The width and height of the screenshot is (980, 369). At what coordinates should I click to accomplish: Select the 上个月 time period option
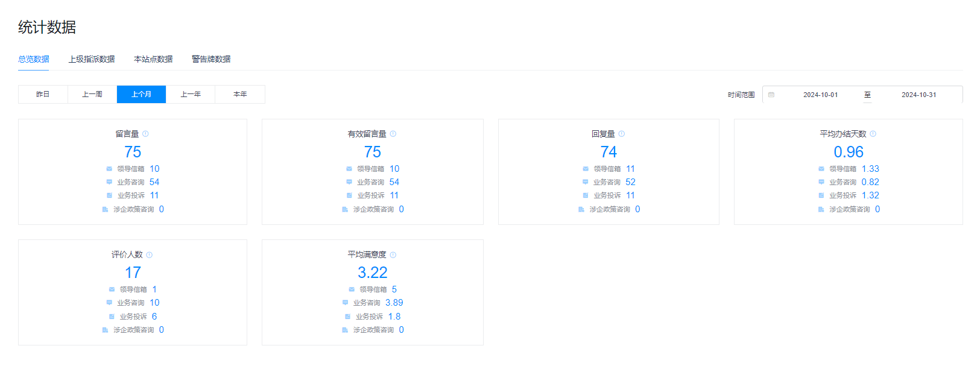point(142,95)
